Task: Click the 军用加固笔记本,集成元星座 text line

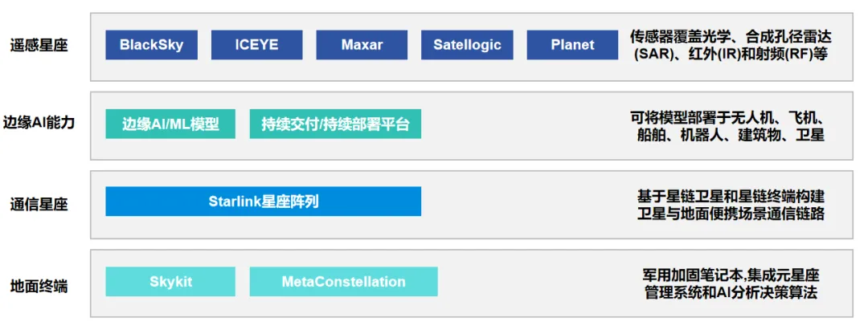Action: coord(729,275)
